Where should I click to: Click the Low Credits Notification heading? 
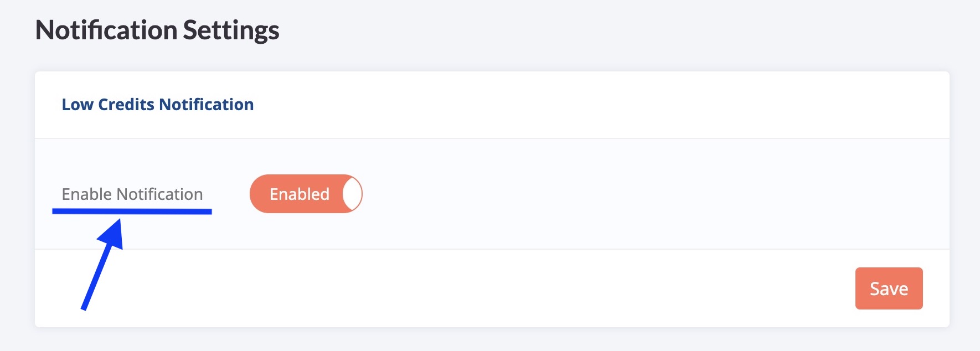[157, 105]
